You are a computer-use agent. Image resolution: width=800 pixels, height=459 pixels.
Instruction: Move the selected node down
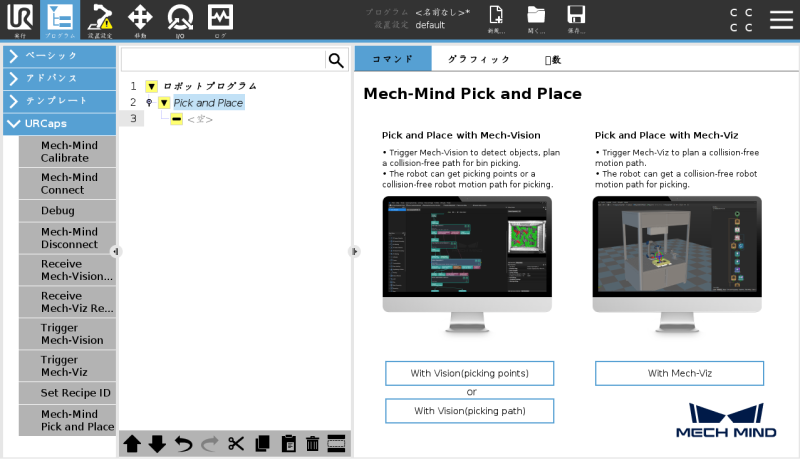point(157,444)
